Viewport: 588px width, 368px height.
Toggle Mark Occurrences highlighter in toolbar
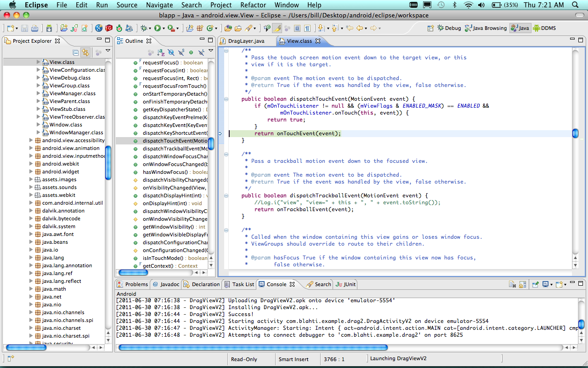pos(277,29)
